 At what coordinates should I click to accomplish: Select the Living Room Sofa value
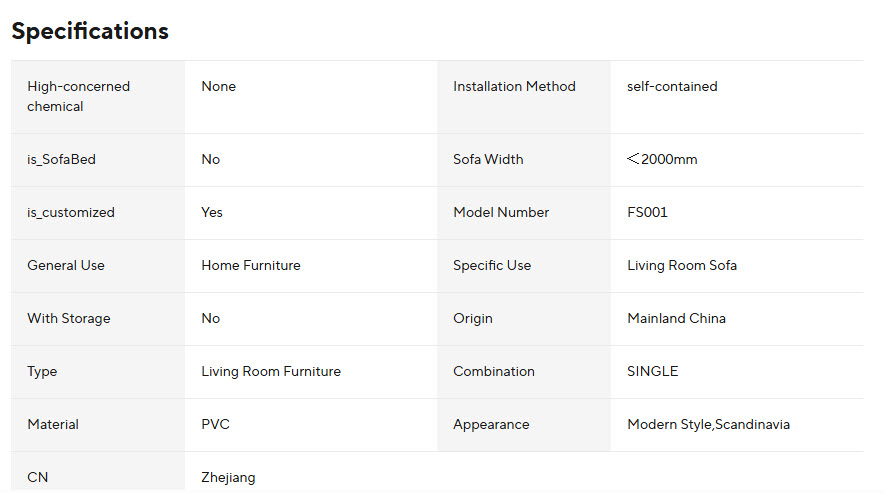click(x=682, y=266)
